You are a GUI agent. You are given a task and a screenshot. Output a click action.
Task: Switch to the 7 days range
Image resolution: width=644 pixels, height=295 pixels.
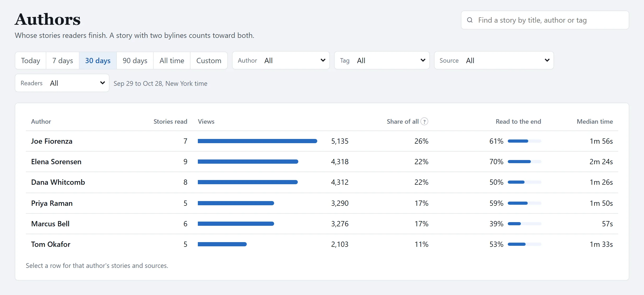pos(63,61)
